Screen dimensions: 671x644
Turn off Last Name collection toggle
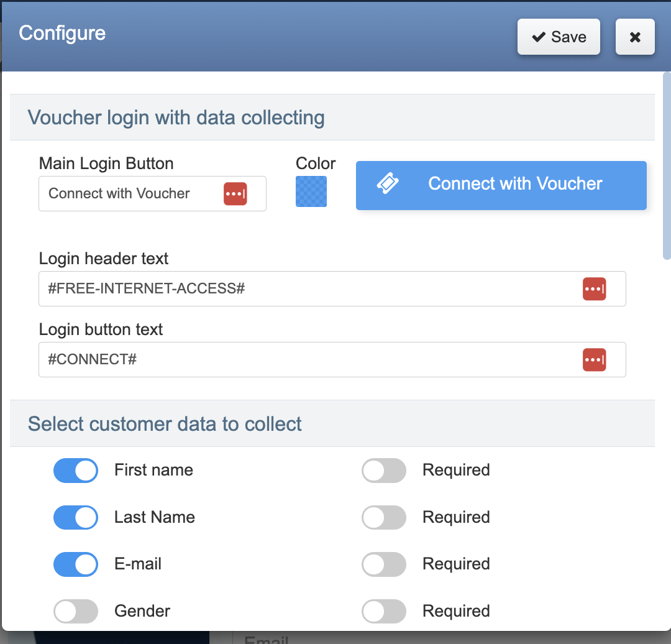(x=76, y=518)
